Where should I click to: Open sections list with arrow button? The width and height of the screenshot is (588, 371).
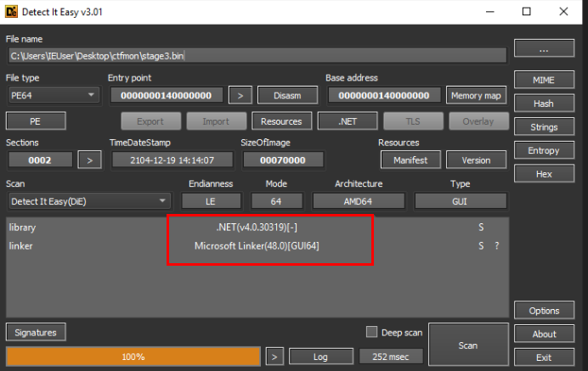coord(89,160)
